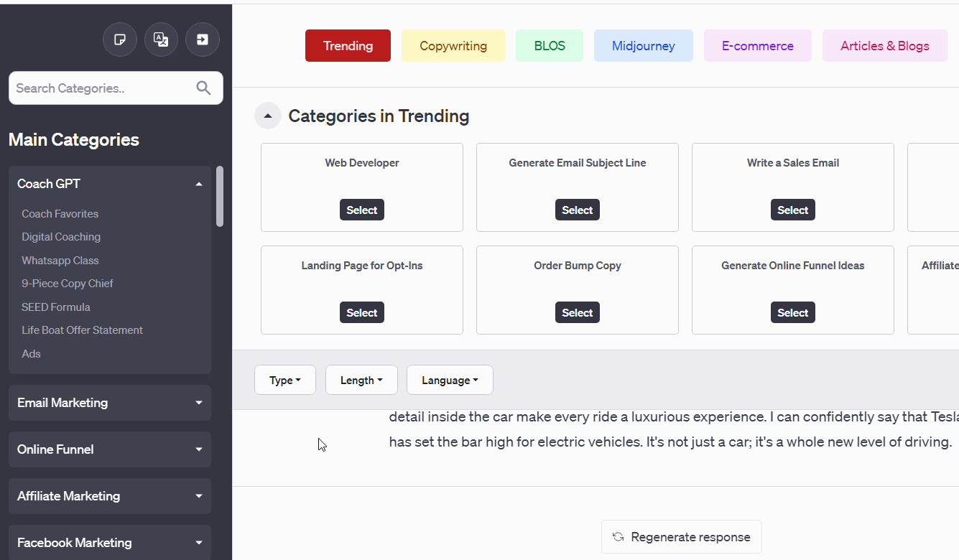The image size is (959, 560).
Task: Open the translate language icon
Action: click(x=161, y=39)
